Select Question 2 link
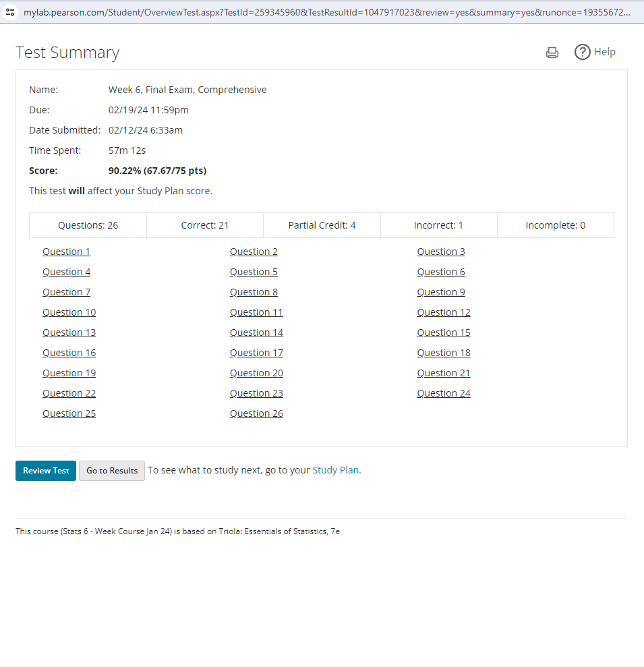This screenshot has width=644, height=667. pyautogui.click(x=254, y=252)
